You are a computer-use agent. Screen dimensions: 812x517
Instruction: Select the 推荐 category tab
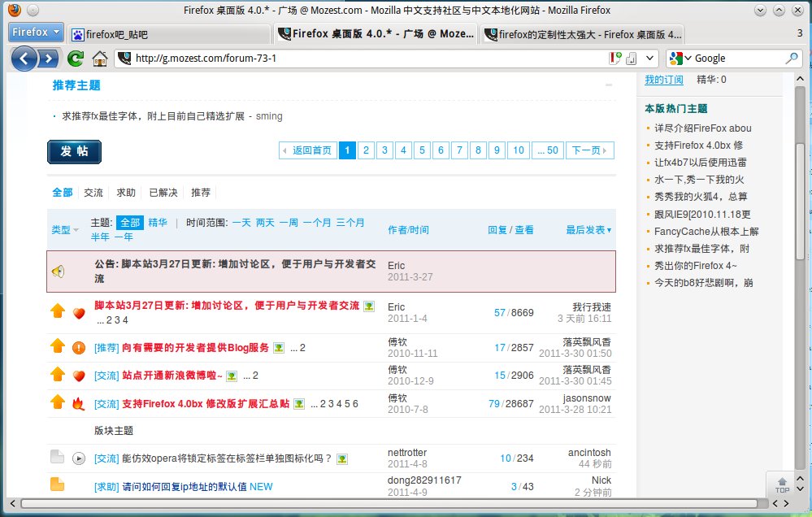201,193
